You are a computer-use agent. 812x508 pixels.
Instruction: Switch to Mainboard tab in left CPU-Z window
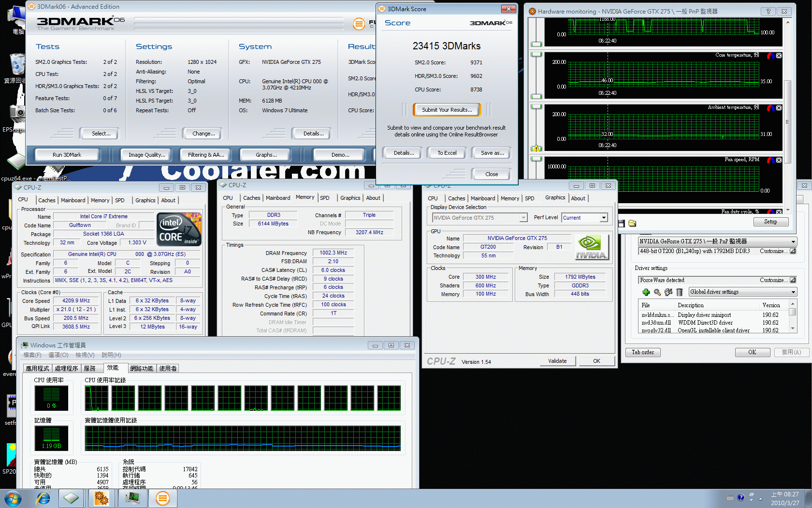click(x=73, y=200)
